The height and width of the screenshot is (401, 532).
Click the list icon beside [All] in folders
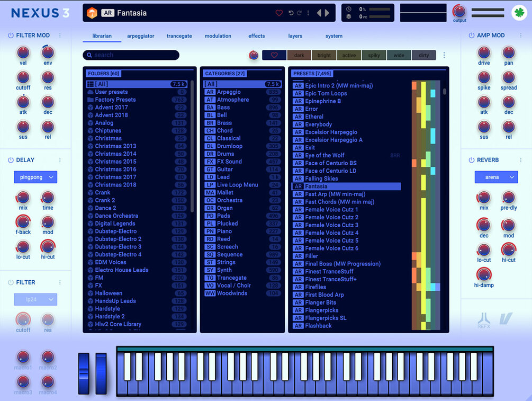[x=90, y=84]
